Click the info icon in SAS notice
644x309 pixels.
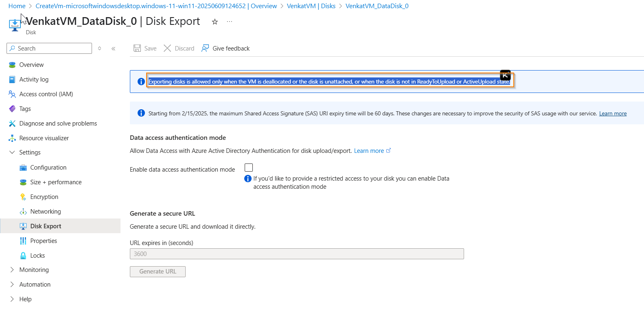pos(141,113)
